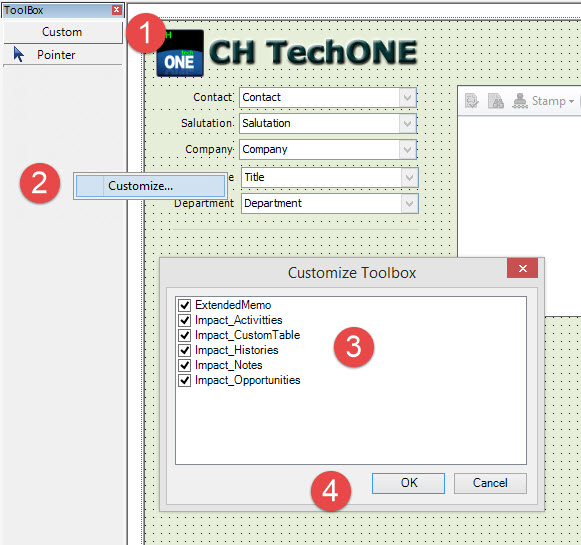Toggle the Impact_Notes checkbox
The height and width of the screenshot is (545, 581).
coord(185,365)
